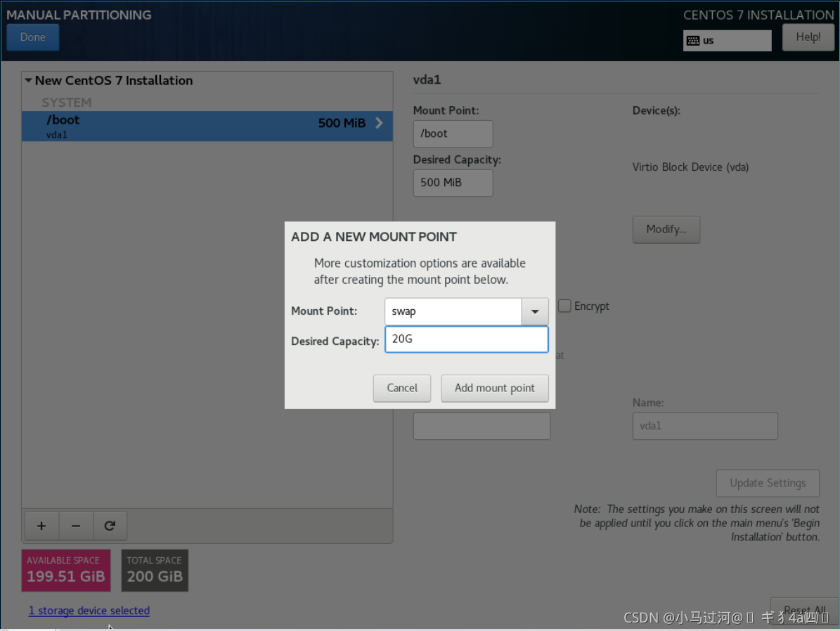Screen dimensions: 840x631
Task: Collapse the New CentOS 7 Installation tree
Action: (28, 80)
